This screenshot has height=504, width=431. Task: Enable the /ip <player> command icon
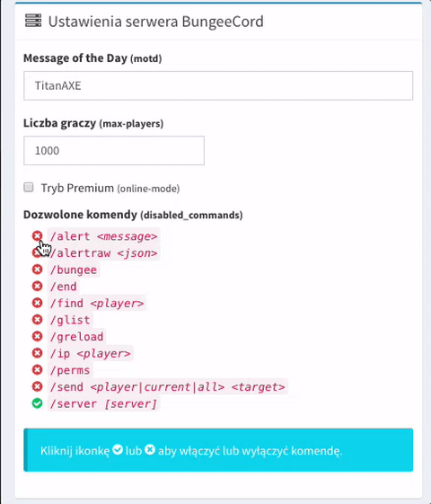[x=37, y=353]
